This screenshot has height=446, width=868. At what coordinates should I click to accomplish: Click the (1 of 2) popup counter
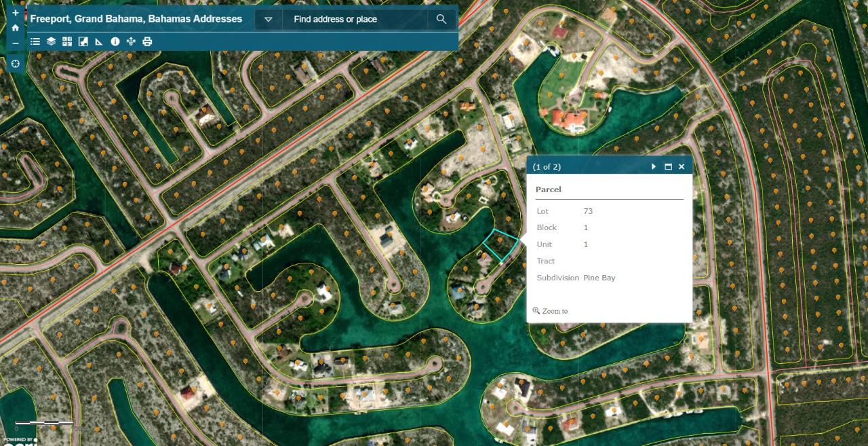click(x=547, y=166)
